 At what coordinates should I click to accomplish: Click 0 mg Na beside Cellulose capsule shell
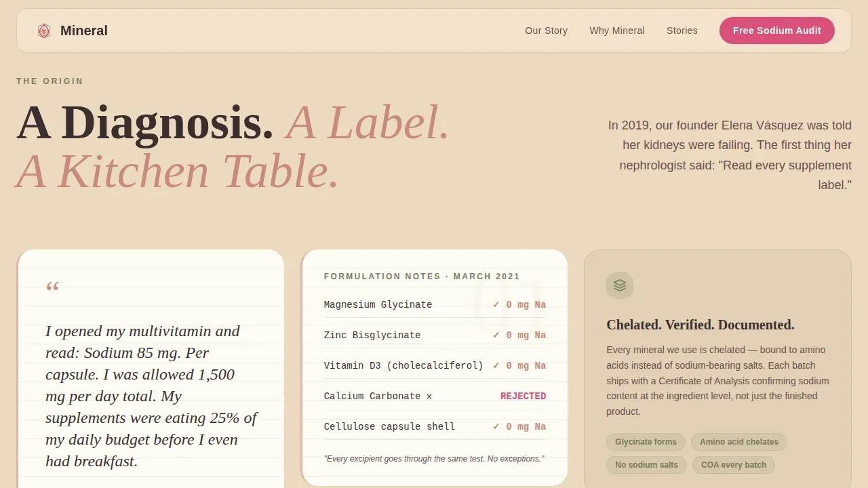pyautogui.click(x=519, y=427)
